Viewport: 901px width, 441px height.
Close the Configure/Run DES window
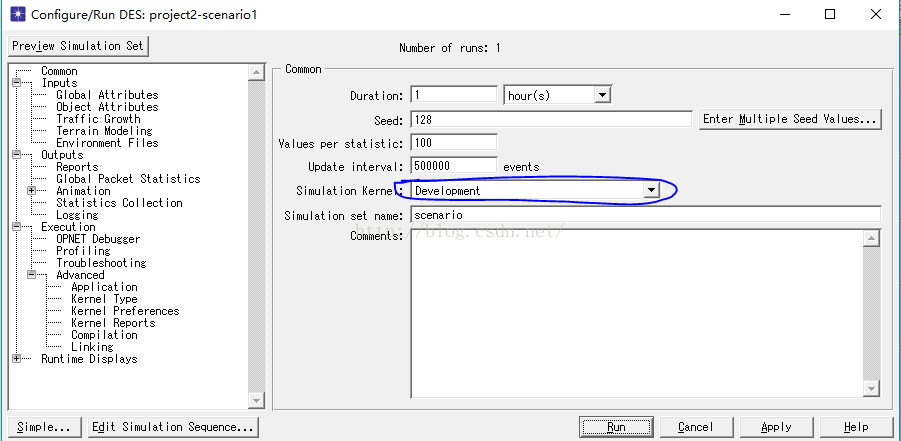point(875,14)
